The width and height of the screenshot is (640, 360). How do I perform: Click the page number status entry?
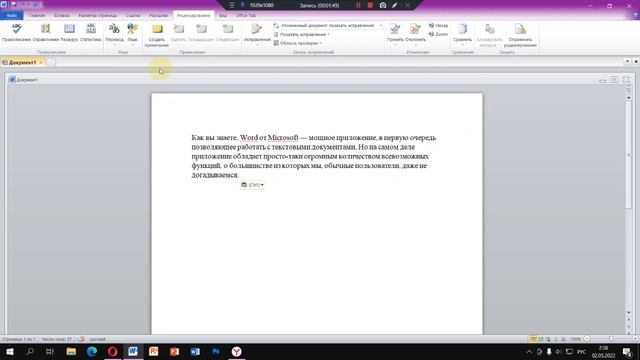[19, 339]
